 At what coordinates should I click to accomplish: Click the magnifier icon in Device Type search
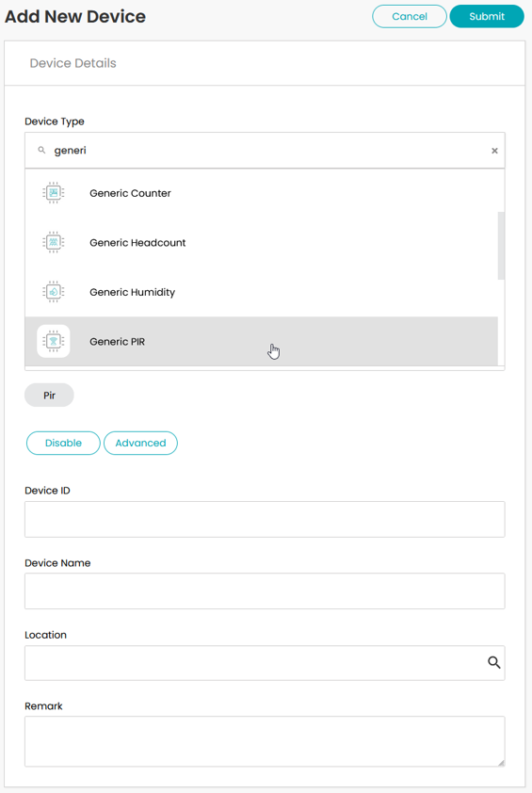pos(42,150)
